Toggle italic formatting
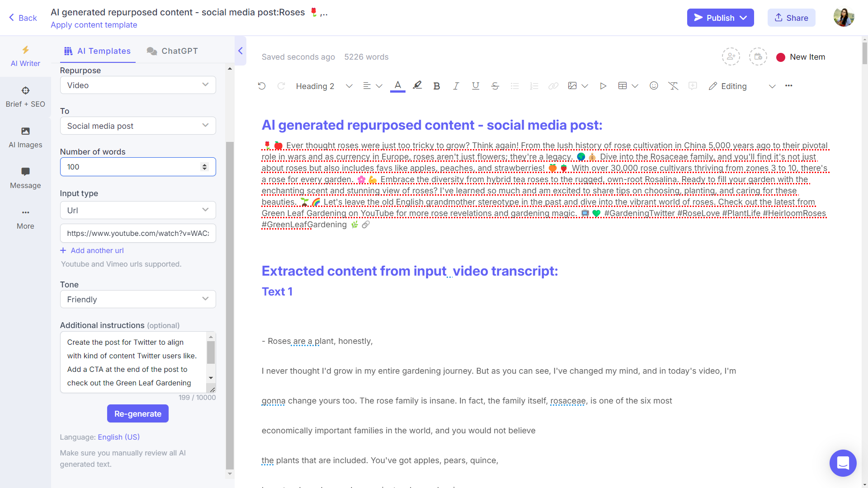The height and width of the screenshot is (488, 868). [x=456, y=85]
